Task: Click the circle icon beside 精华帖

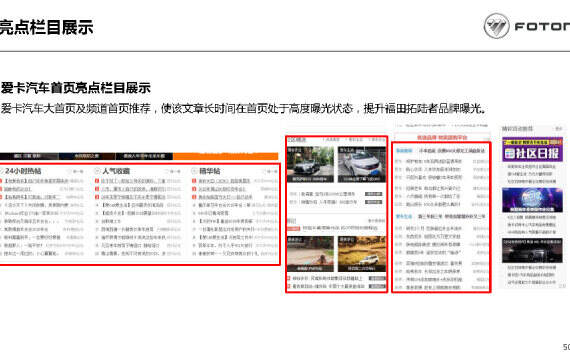Action: click(194, 171)
